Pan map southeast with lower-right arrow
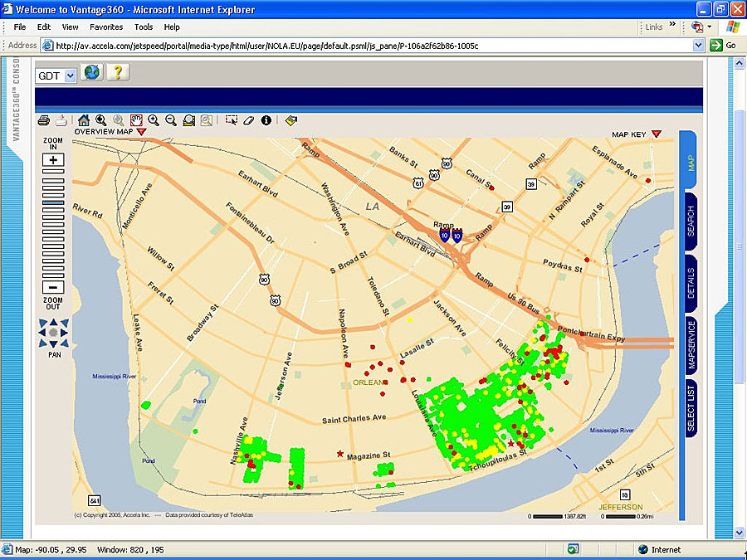This screenshot has height=560, width=747. point(64,343)
